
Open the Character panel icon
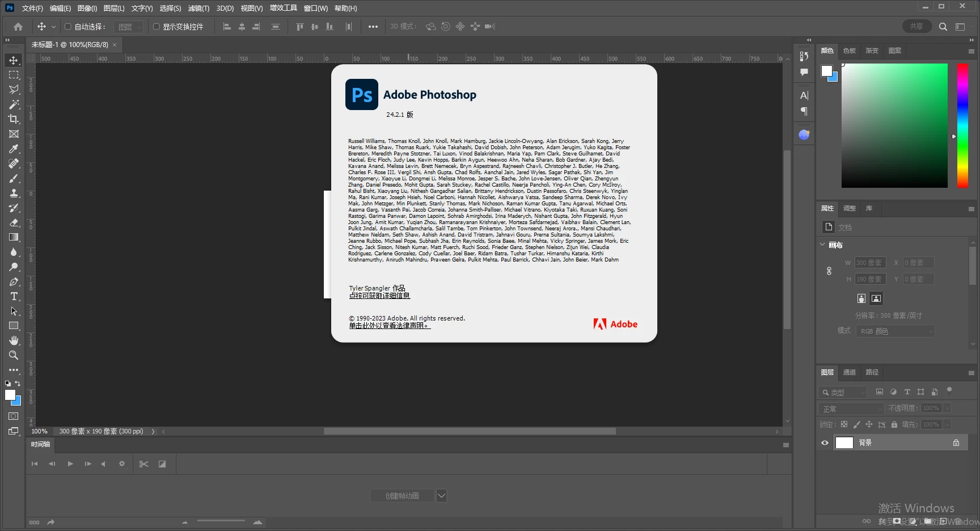804,95
